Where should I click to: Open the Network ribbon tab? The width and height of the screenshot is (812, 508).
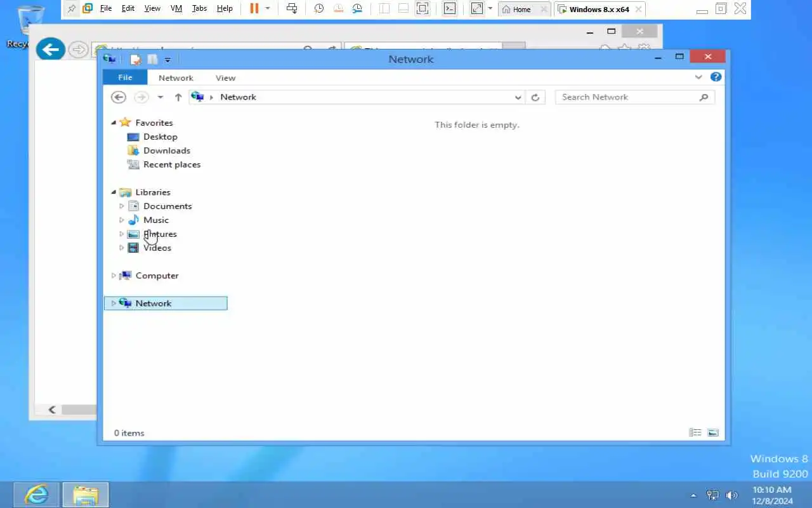point(176,77)
